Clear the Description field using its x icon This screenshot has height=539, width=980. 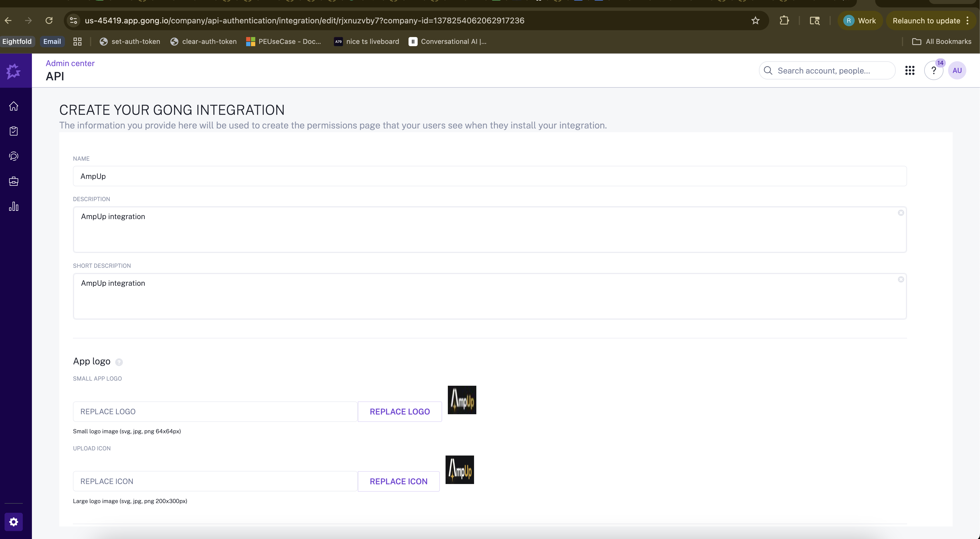pyautogui.click(x=901, y=213)
